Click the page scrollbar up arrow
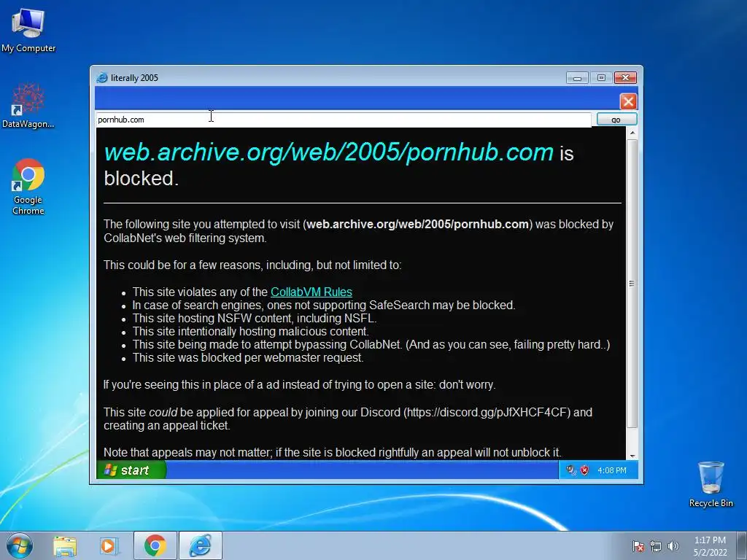Viewport: 747px width, 560px height. point(632,133)
